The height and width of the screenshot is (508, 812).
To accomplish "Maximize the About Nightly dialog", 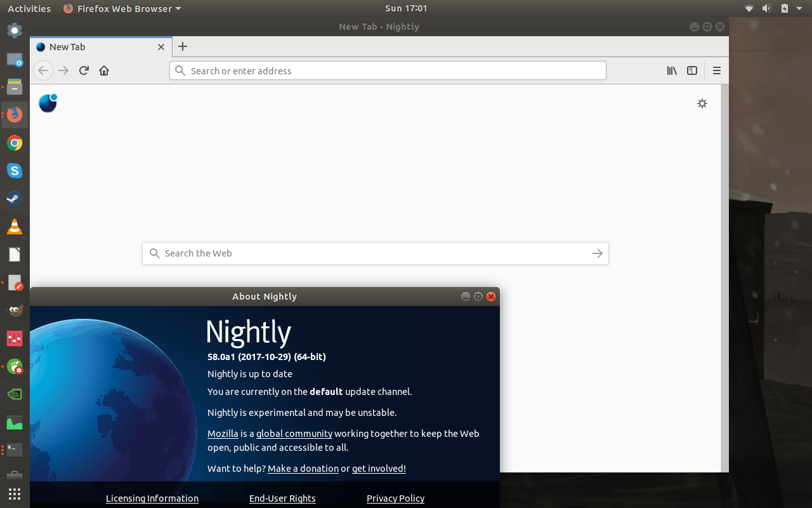I will (478, 297).
